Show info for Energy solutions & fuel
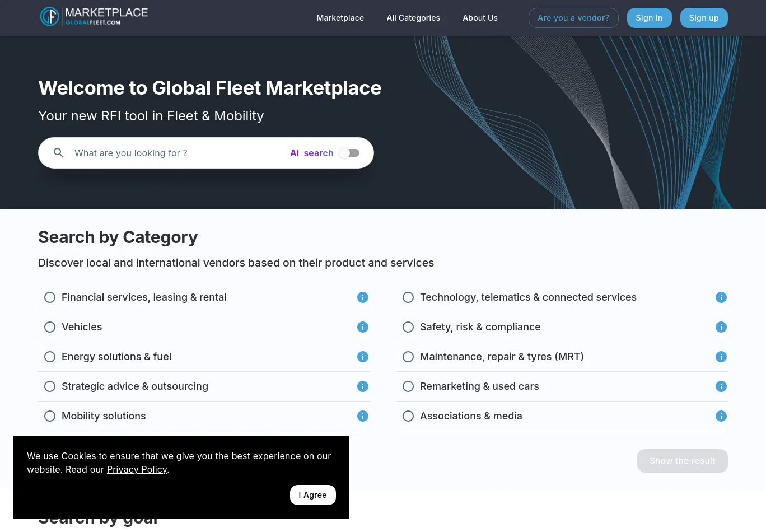Image resolution: width=766 pixels, height=532 pixels. [x=363, y=357]
